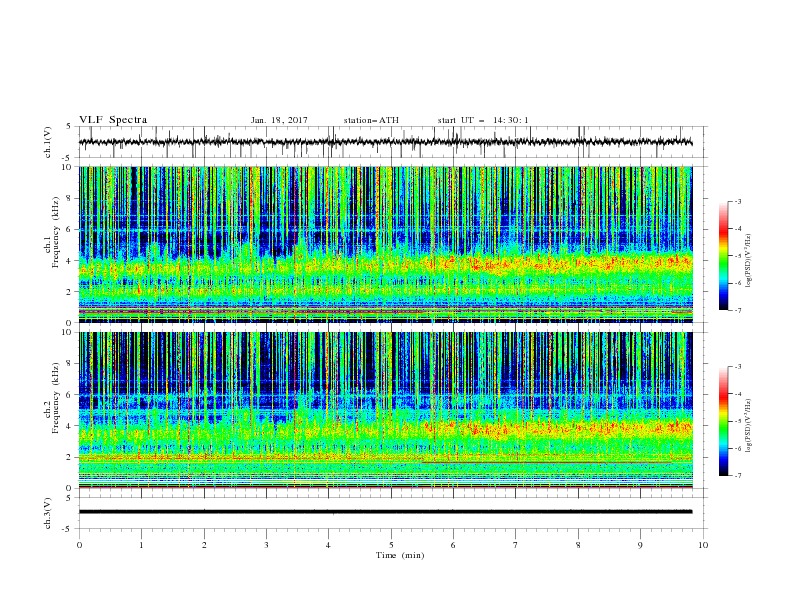Click the "ch.1(V)" waveform axis label
This screenshot has height=612, width=792.
[48, 142]
